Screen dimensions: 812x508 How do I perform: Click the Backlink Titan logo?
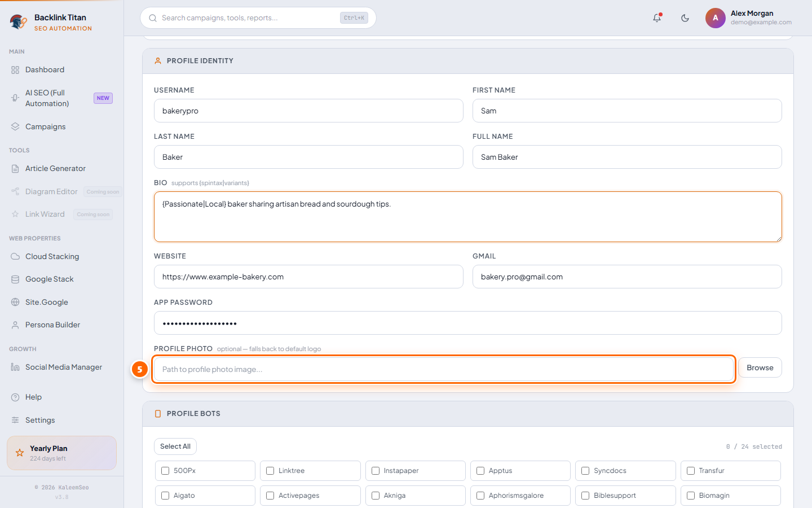click(x=19, y=22)
